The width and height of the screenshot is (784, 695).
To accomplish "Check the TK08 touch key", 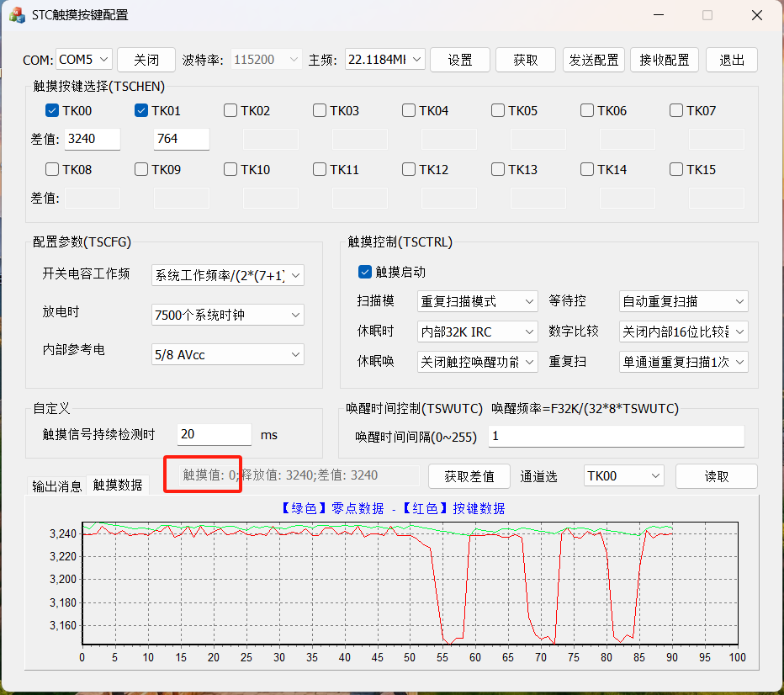I will 52,169.
